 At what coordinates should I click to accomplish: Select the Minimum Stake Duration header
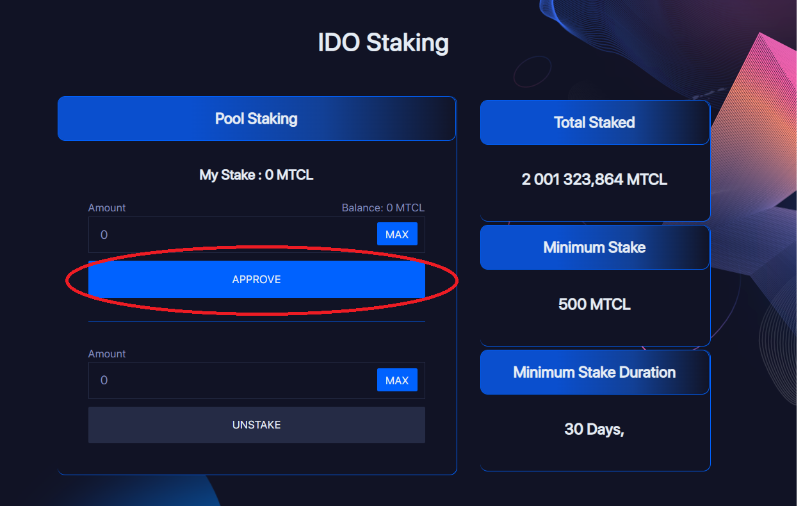coord(594,372)
